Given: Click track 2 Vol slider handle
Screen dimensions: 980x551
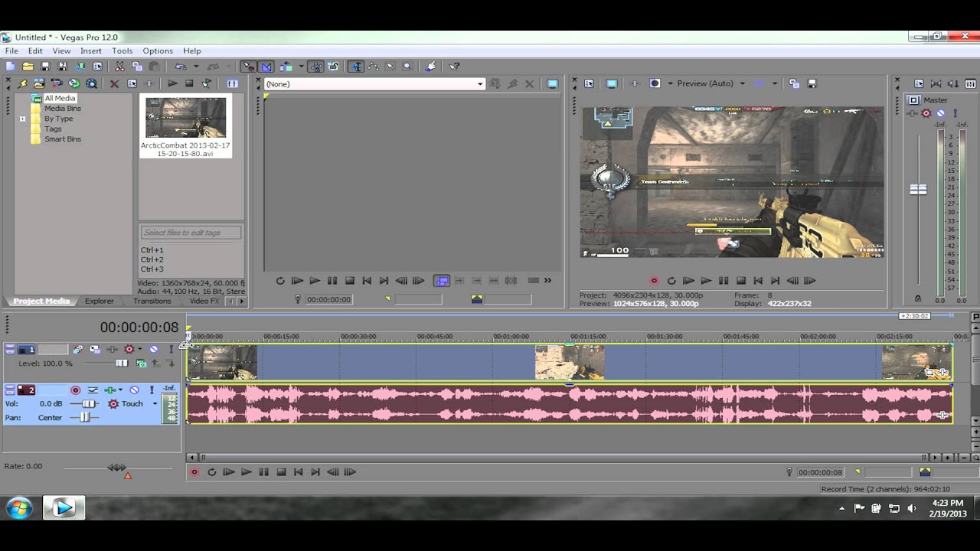Looking at the screenshot, I should (89, 403).
